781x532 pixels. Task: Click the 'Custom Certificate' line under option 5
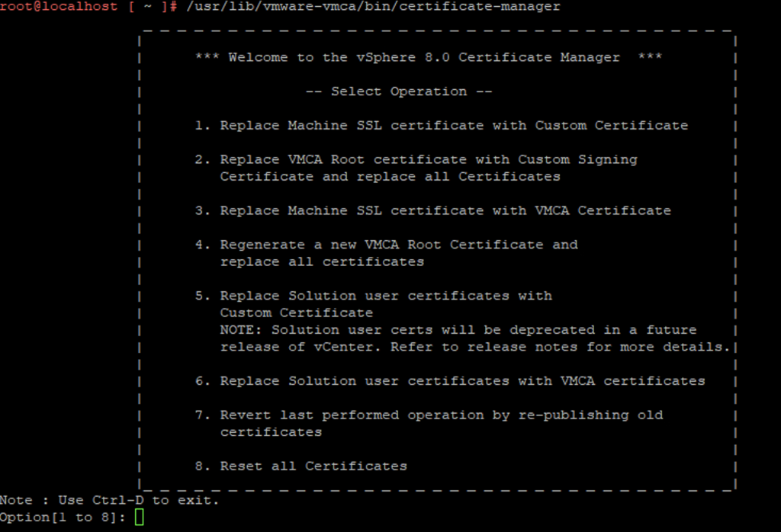[x=297, y=312]
